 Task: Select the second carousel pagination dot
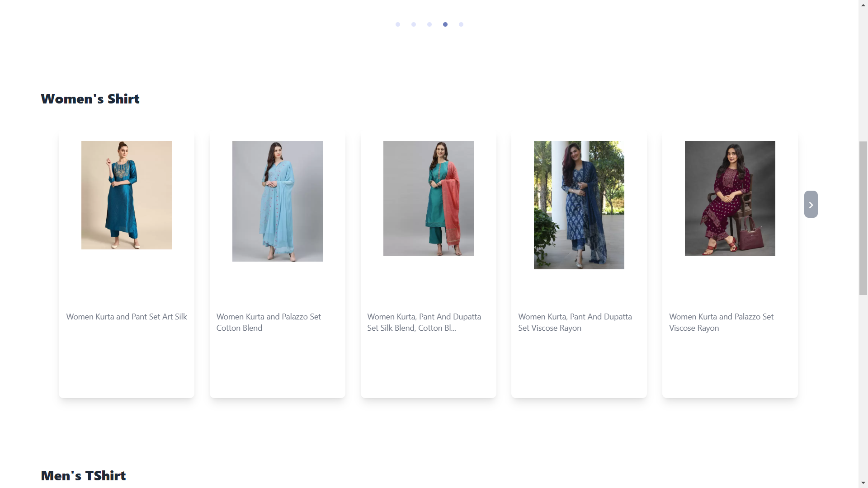pos(414,24)
